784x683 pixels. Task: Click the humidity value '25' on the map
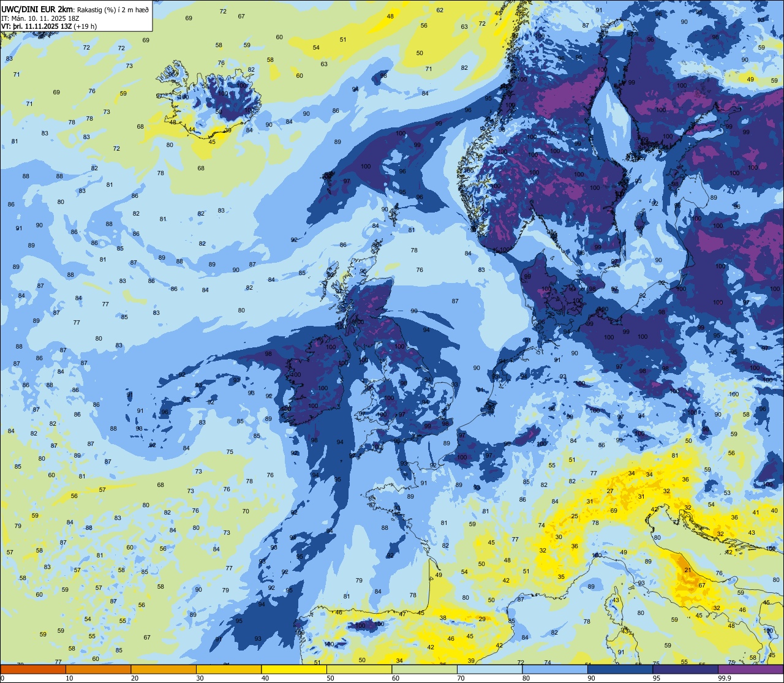575,516
